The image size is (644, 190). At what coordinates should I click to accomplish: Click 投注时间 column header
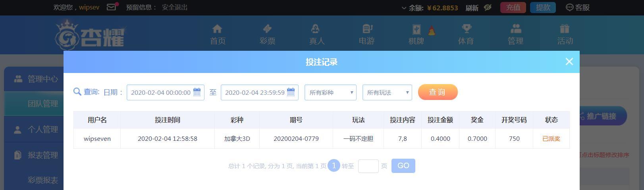(168, 120)
